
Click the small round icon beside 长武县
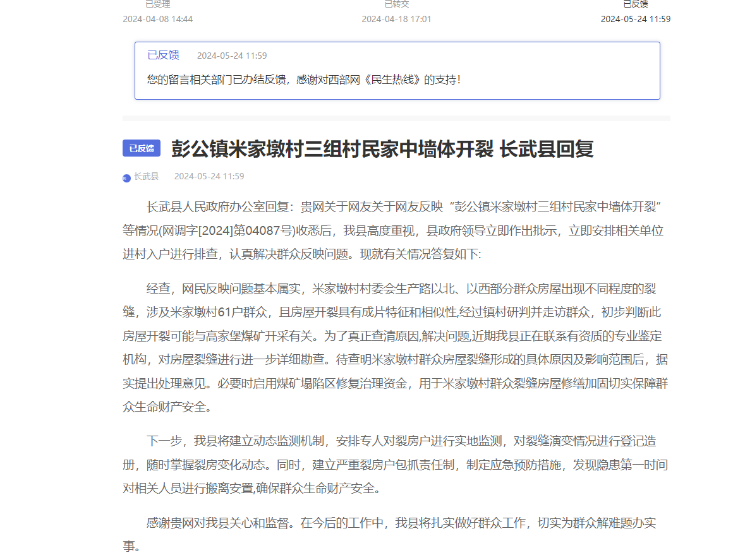coord(126,177)
